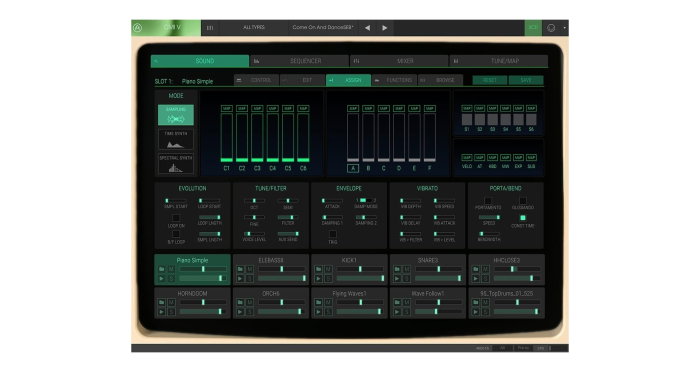Select the Spectral Synth mode
The image size is (700, 372).
[175, 164]
